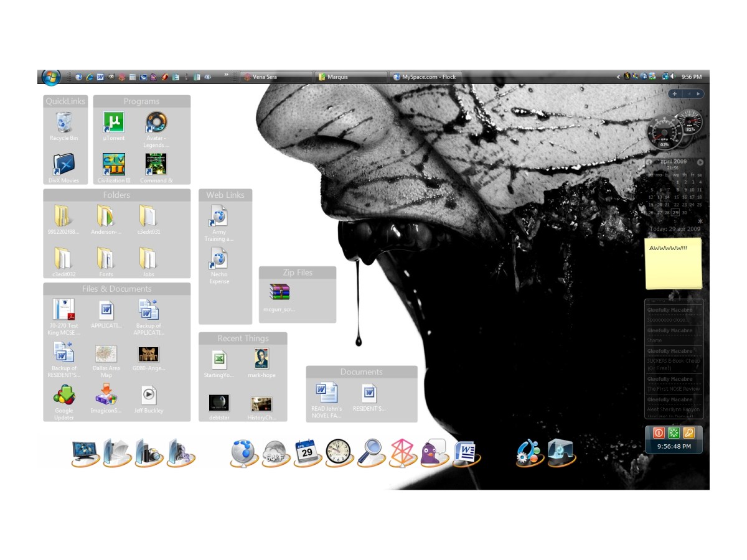Open the weather dock icon showing 64°F

coord(274,453)
